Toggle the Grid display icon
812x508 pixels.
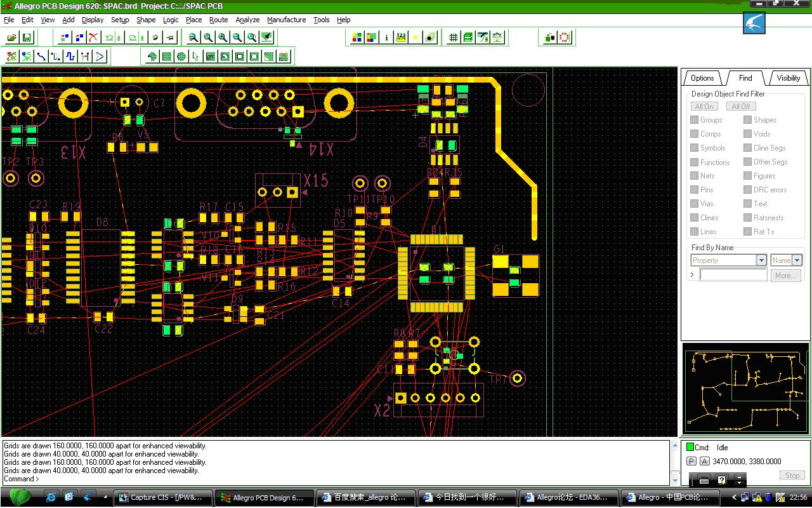(x=453, y=38)
